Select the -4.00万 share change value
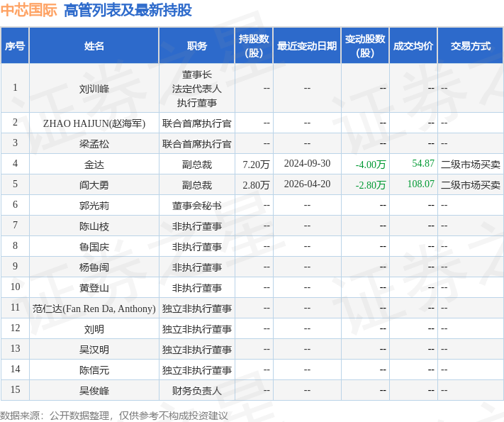504x422 pixels. (371, 165)
